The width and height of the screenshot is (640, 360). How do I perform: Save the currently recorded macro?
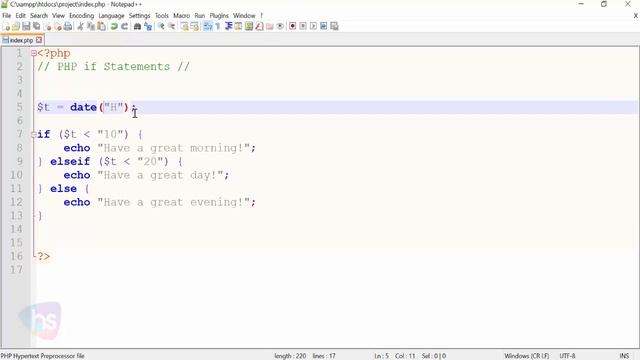pos(334,27)
